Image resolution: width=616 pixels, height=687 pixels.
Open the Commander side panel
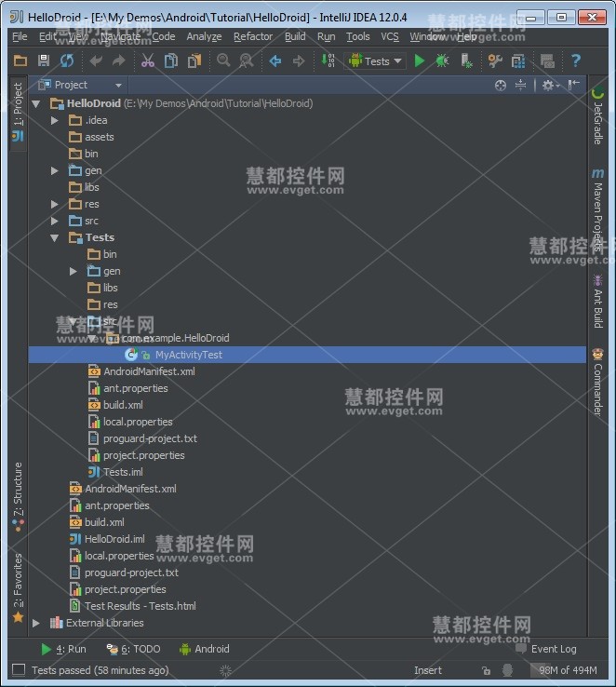click(x=598, y=382)
